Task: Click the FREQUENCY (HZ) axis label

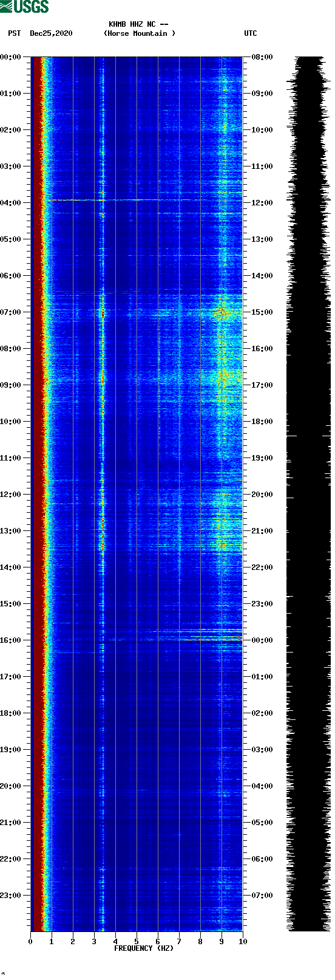Action: tap(144, 948)
